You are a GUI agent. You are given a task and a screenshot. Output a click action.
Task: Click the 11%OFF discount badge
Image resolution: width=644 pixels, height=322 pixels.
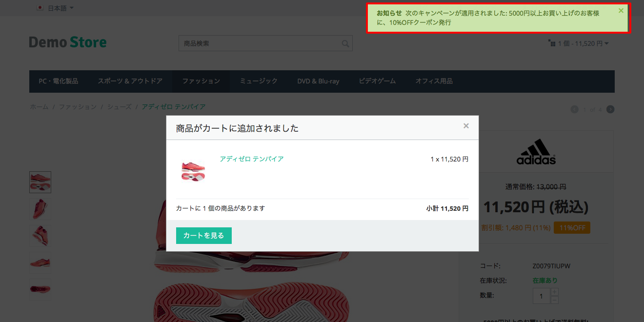(x=572, y=227)
